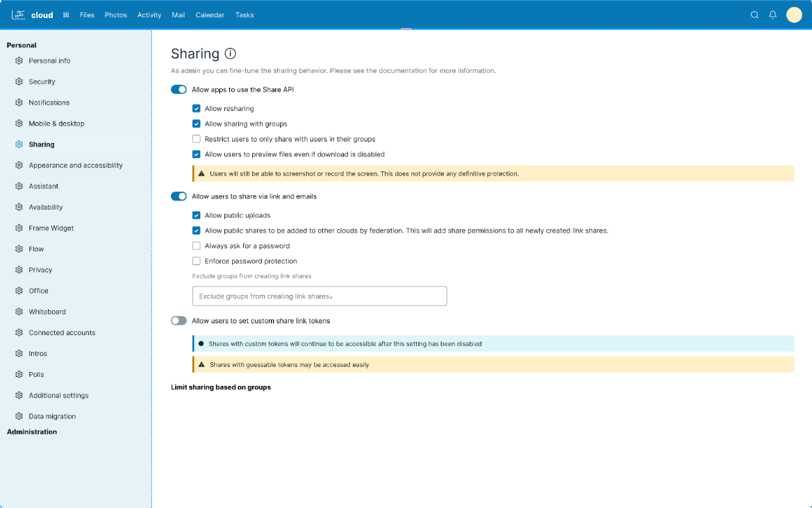
Task: Click the gear icon beside Availability
Action: pos(19,207)
